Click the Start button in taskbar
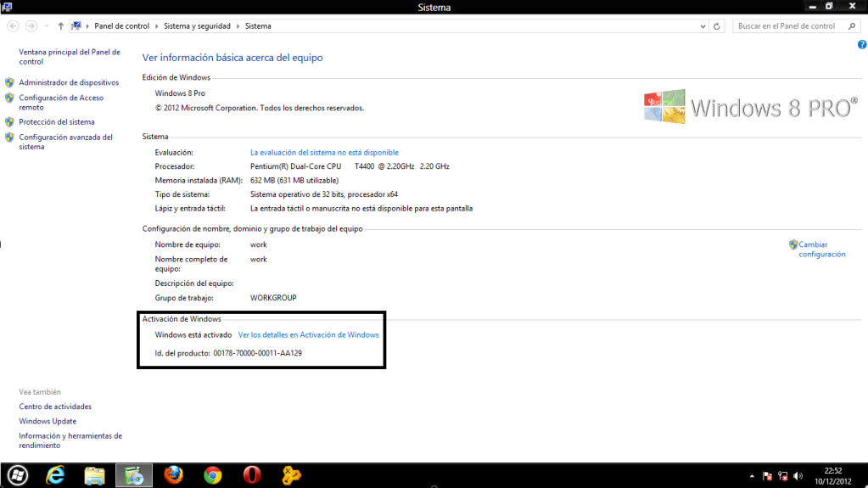The height and width of the screenshot is (488, 868). pos(18,475)
